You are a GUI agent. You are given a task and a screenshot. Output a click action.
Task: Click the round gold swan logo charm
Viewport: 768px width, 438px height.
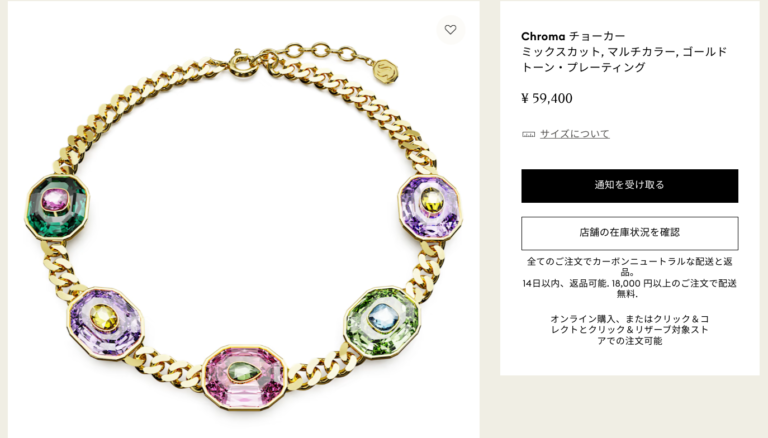(386, 72)
